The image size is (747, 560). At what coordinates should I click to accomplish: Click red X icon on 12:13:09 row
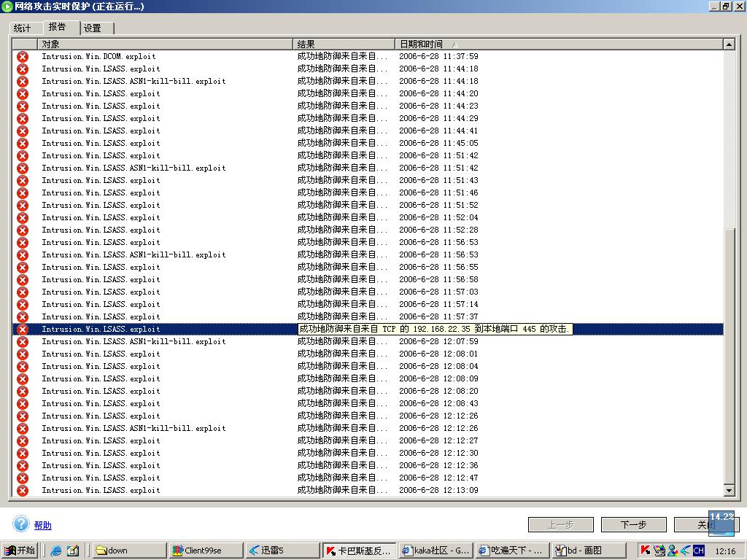tap(23, 491)
